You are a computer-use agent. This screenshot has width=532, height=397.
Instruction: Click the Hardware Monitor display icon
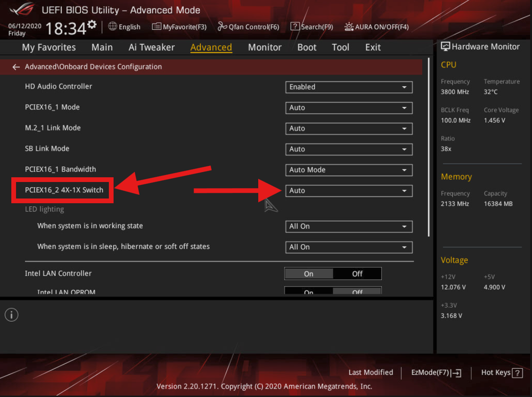point(445,47)
